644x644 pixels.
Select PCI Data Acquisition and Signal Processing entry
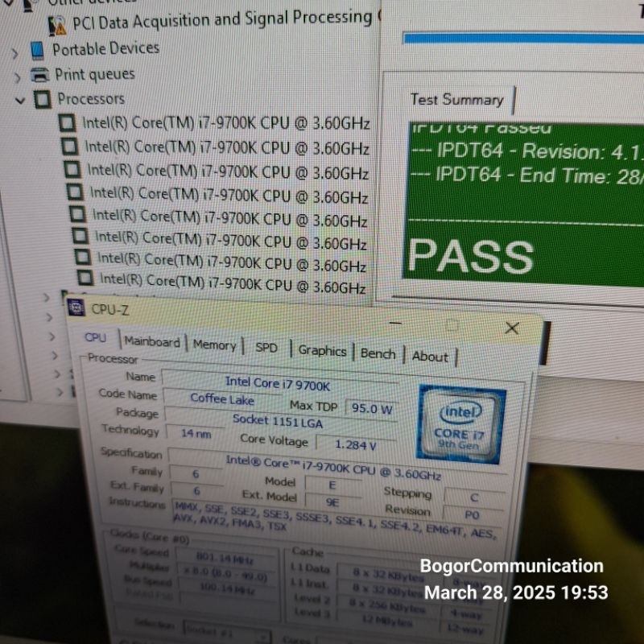(x=222, y=19)
